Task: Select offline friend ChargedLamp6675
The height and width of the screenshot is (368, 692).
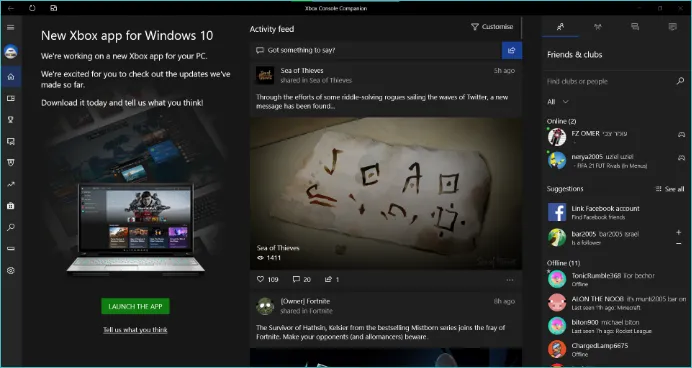Action: click(617, 349)
